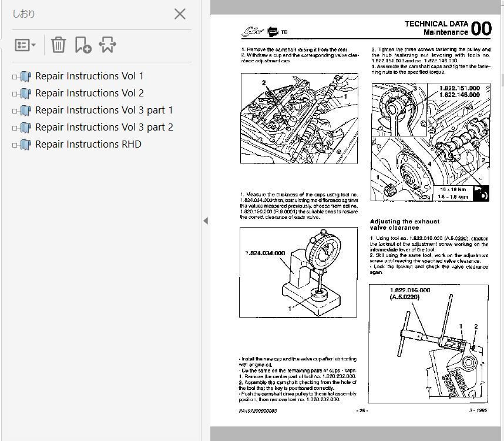
Task: Click bookmark icon beside Vol 1
Action: (x=26, y=76)
